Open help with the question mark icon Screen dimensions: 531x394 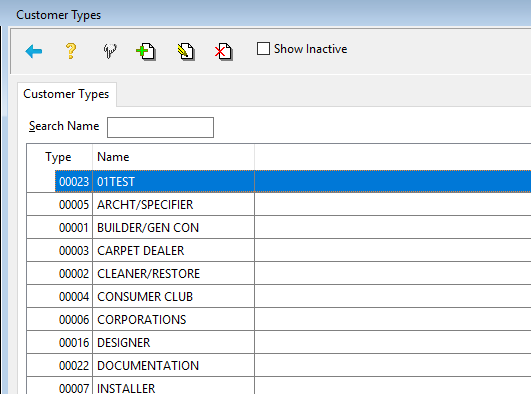click(x=71, y=51)
